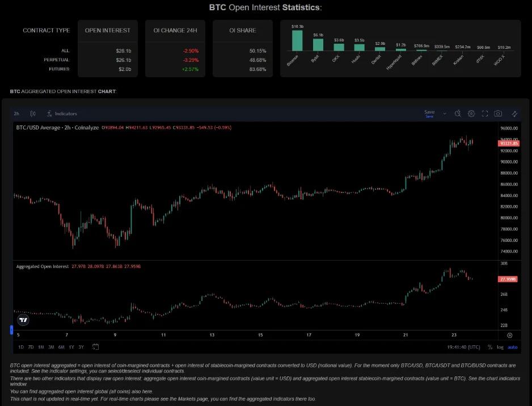The height and width of the screenshot is (406, 532).
Task: Click the Save chart button
Action: (429, 114)
